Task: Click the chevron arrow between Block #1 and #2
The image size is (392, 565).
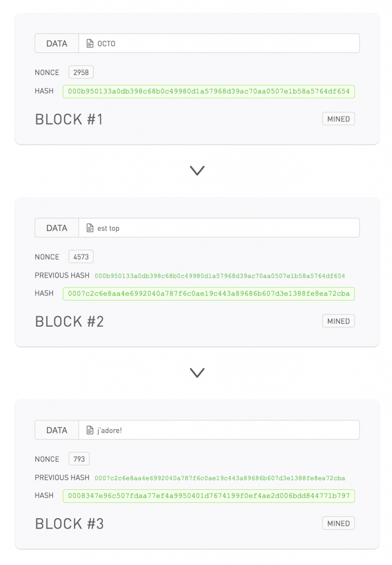Action: (197, 170)
